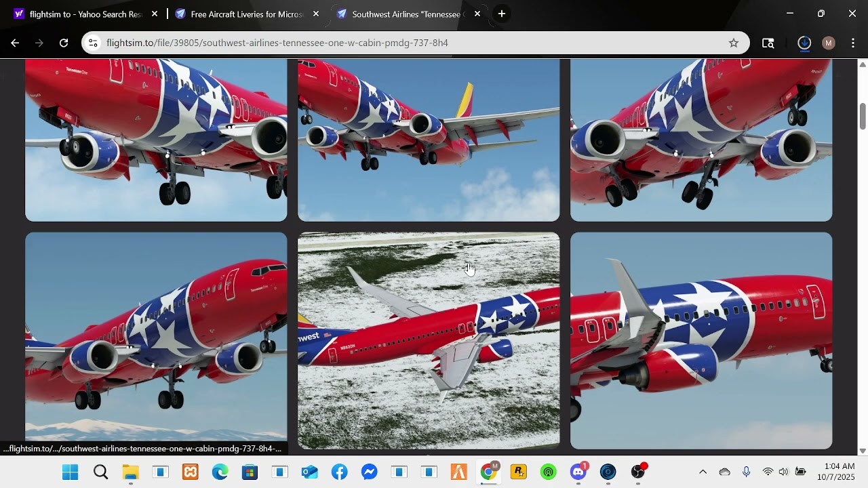The height and width of the screenshot is (488, 868).
Task: Click the battery tray icon
Action: (x=801, y=472)
